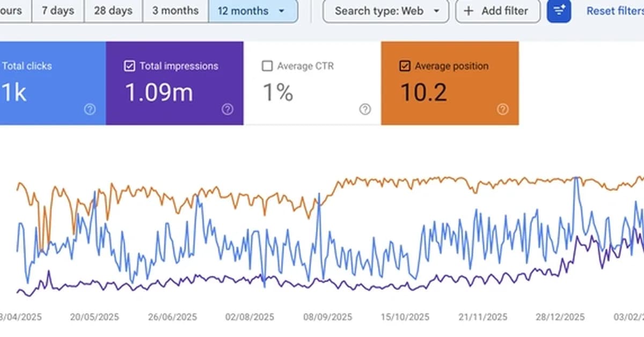Open the Average position help tooltip
Screen dimensions: 644x337
[503, 109]
